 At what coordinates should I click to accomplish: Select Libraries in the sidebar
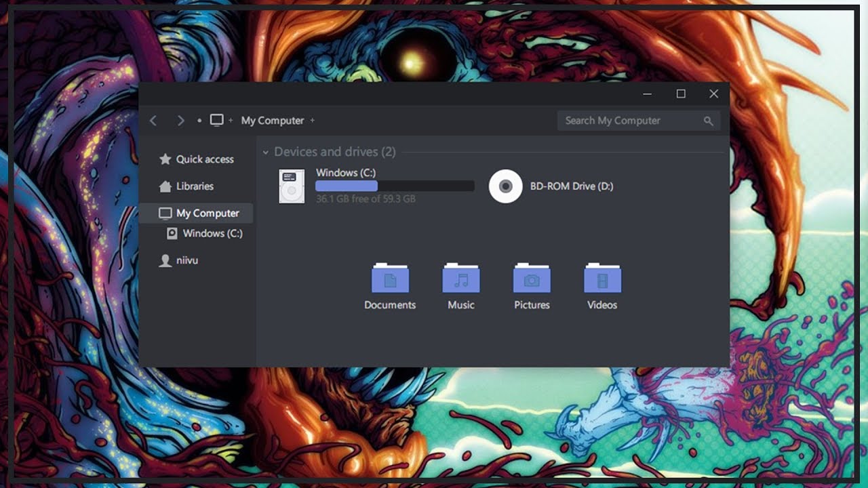coord(195,186)
